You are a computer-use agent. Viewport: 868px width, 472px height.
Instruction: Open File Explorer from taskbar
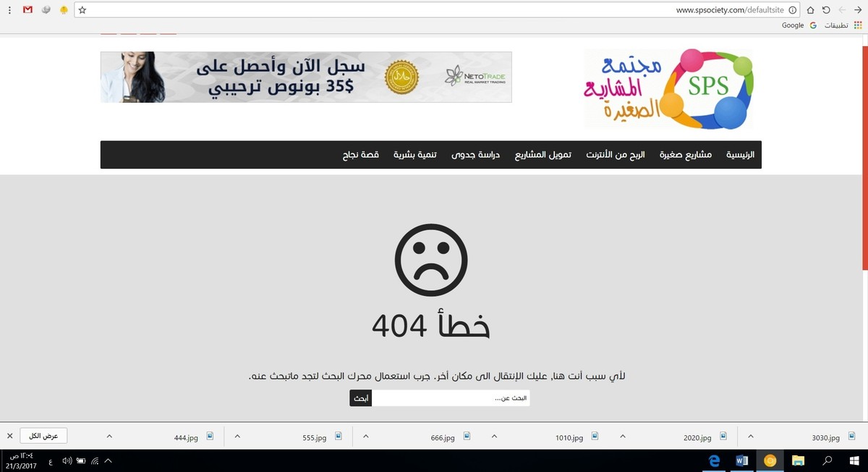(x=799, y=460)
